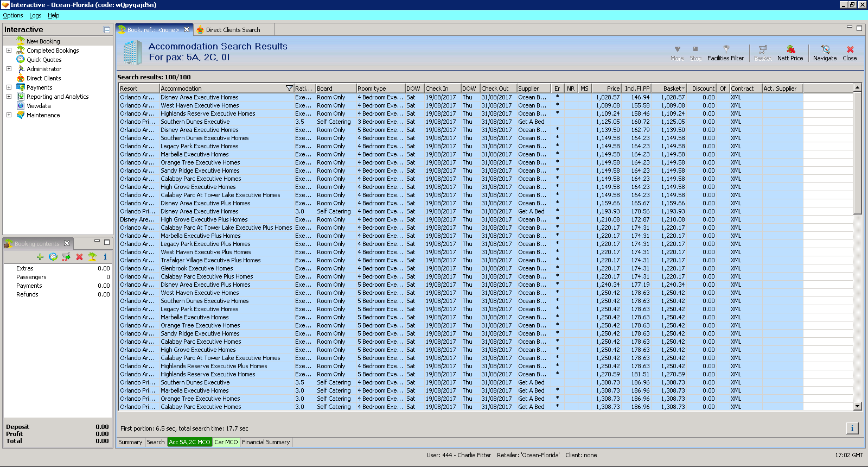
Task: Expand the Payments tree node
Action: (9, 87)
